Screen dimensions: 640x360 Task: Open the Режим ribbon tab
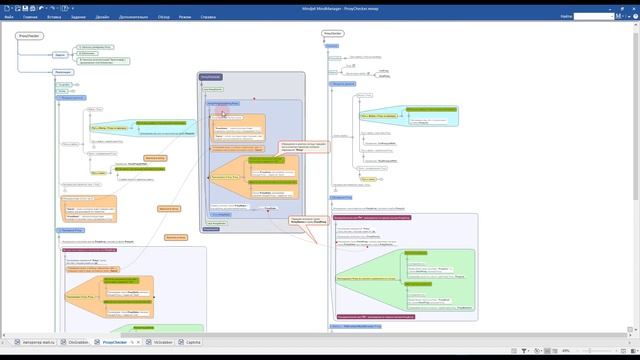point(185,17)
